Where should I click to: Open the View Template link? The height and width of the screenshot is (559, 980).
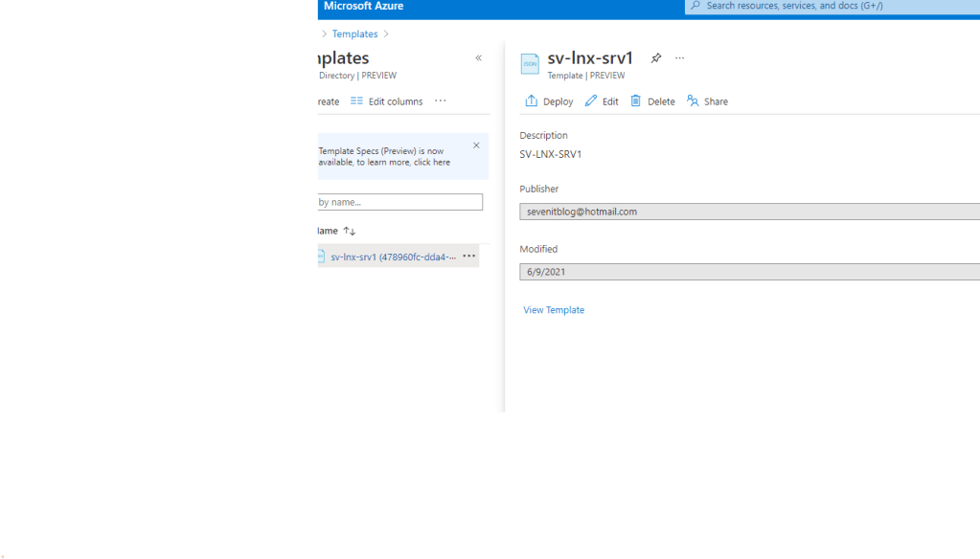(x=554, y=310)
